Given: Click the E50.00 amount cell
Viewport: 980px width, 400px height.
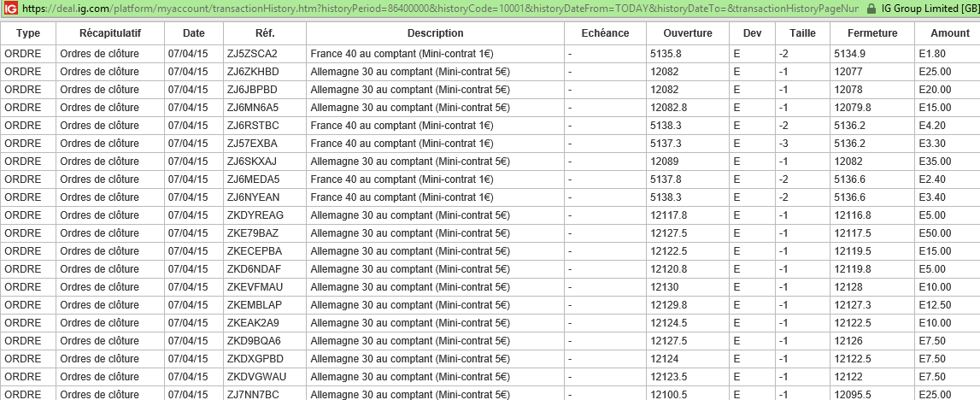Looking at the screenshot, I should pyautogui.click(x=948, y=233).
